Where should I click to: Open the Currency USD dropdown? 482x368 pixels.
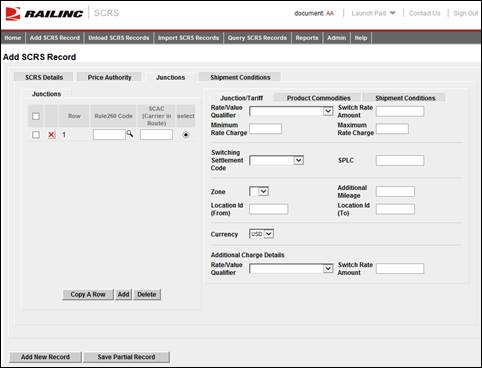pyautogui.click(x=261, y=234)
